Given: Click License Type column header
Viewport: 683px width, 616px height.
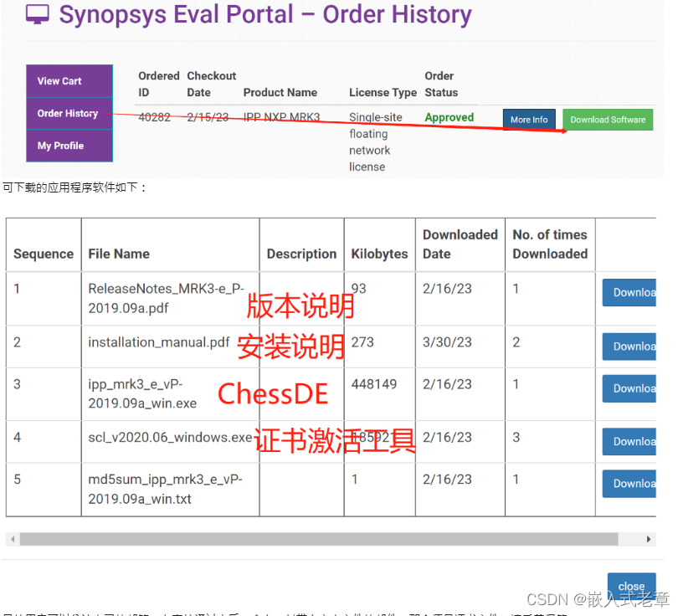Looking at the screenshot, I should (x=383, y=92).
